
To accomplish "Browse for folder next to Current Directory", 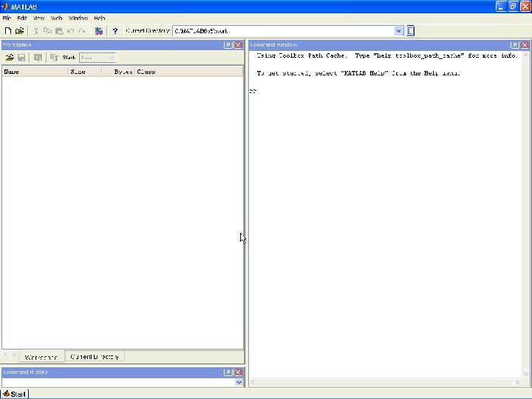I will [411, 31].
